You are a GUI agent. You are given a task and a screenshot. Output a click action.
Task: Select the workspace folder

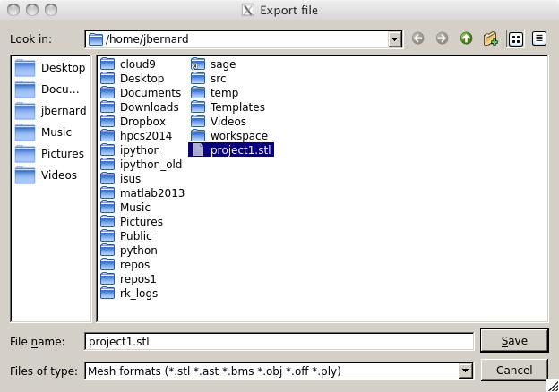pos(229,136)
